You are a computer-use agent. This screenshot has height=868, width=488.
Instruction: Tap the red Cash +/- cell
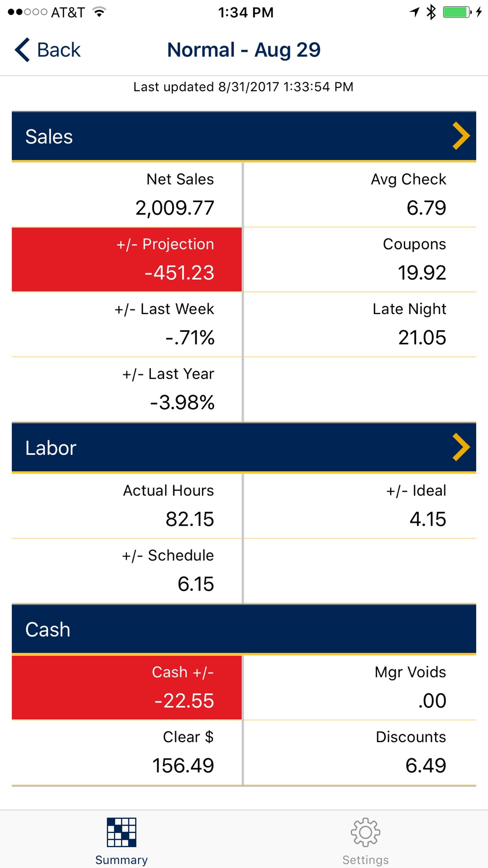127,687
